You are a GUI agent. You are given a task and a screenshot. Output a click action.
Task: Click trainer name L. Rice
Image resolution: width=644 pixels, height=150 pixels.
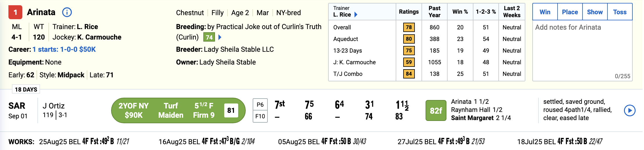pyautogui.click(x=87, y=27)
